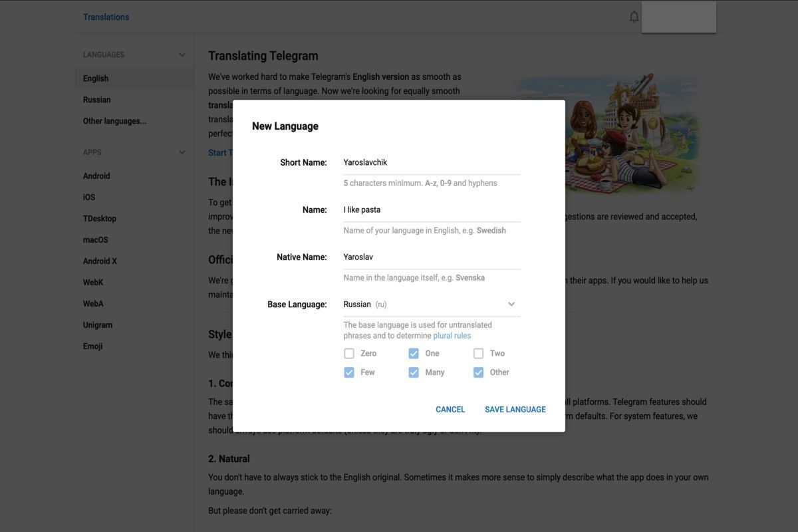Click Save Language button

click(x=515, y=410)
